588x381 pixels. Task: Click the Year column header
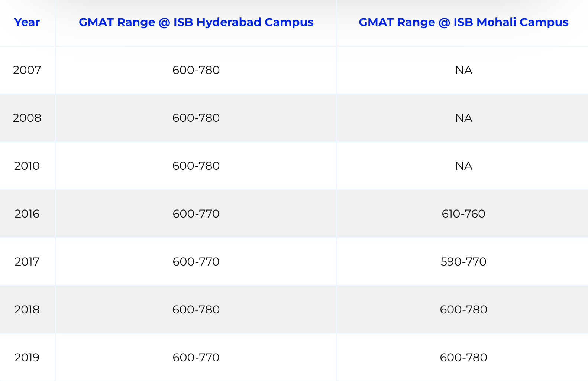27,22
